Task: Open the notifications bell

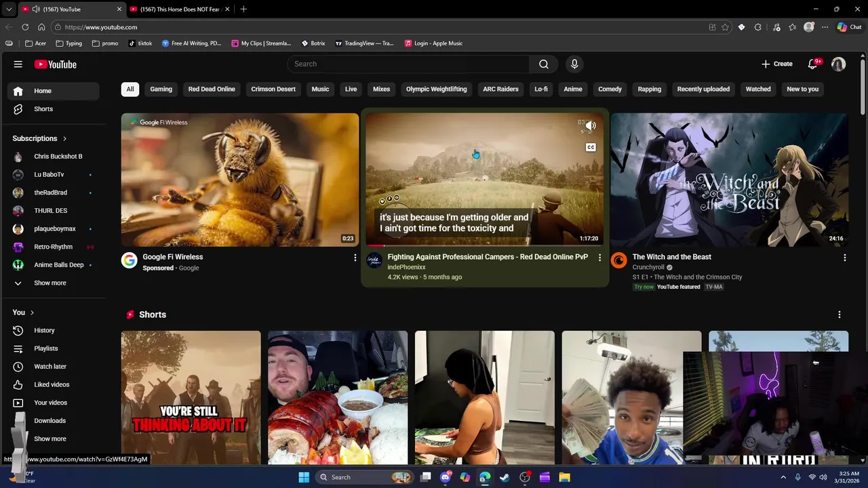Action: click(x=813, y=64)
